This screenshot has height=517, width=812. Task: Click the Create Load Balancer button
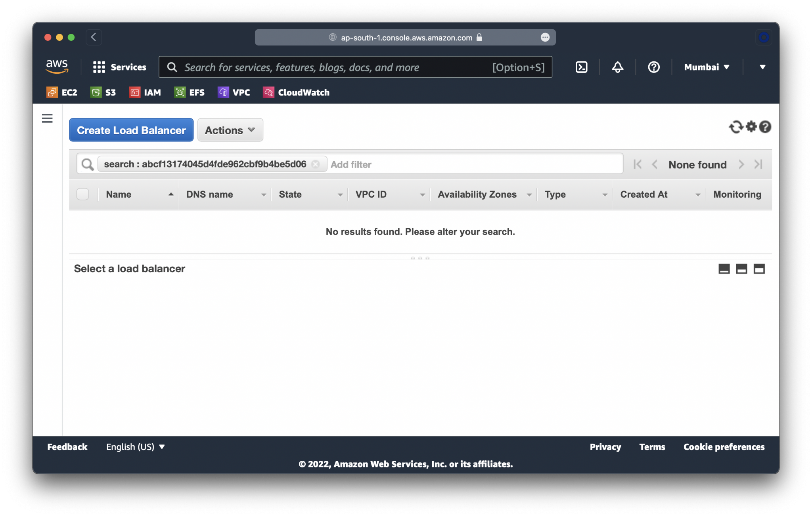pyautogui.click(x=131, y=130)
